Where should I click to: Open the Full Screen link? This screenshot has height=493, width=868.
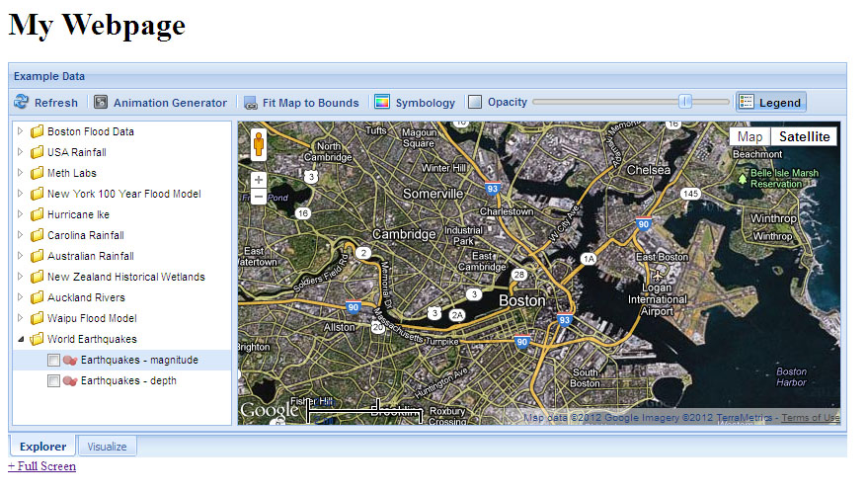pyautogui.click(x=42, y=466)
